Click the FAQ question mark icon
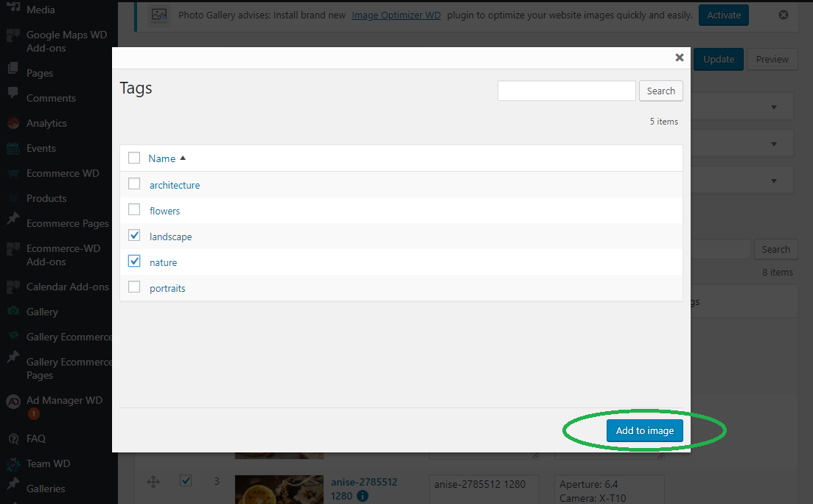Screen dimensions: 813x504 [x=13, y=438]
